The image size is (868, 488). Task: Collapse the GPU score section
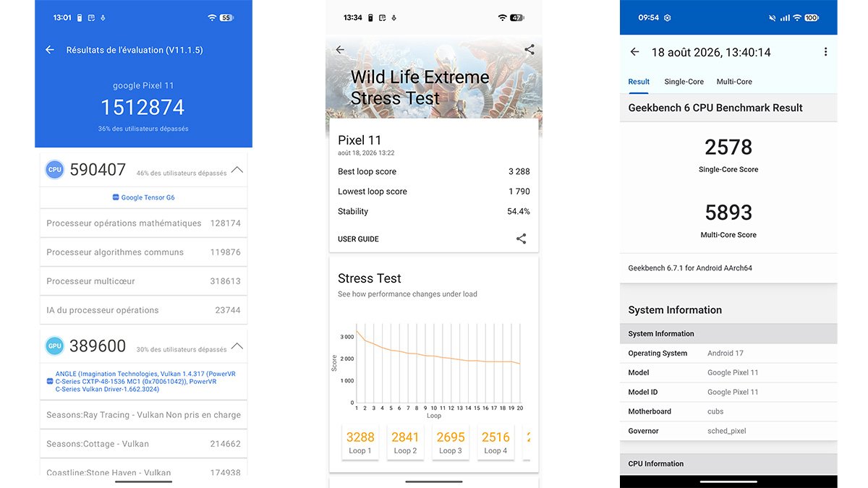(x=237, y=346)
